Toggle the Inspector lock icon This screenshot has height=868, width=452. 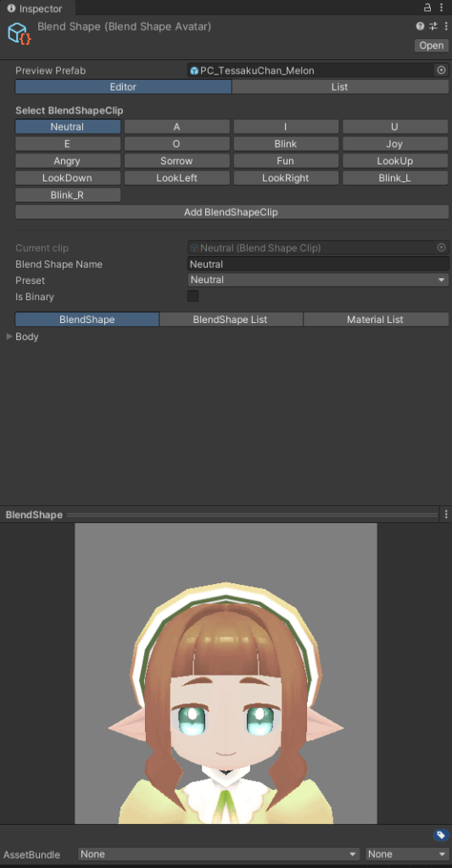pos(427,8)
